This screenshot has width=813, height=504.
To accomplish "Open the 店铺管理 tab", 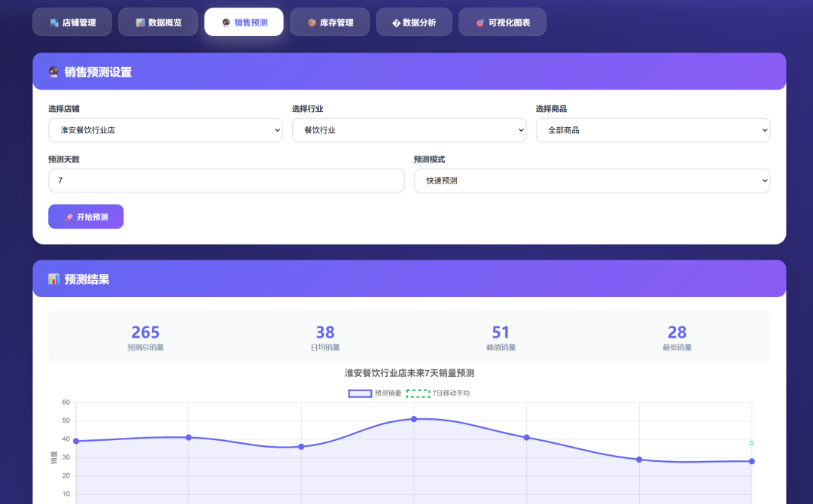I will pyautogui.click(x=72, y=23).
